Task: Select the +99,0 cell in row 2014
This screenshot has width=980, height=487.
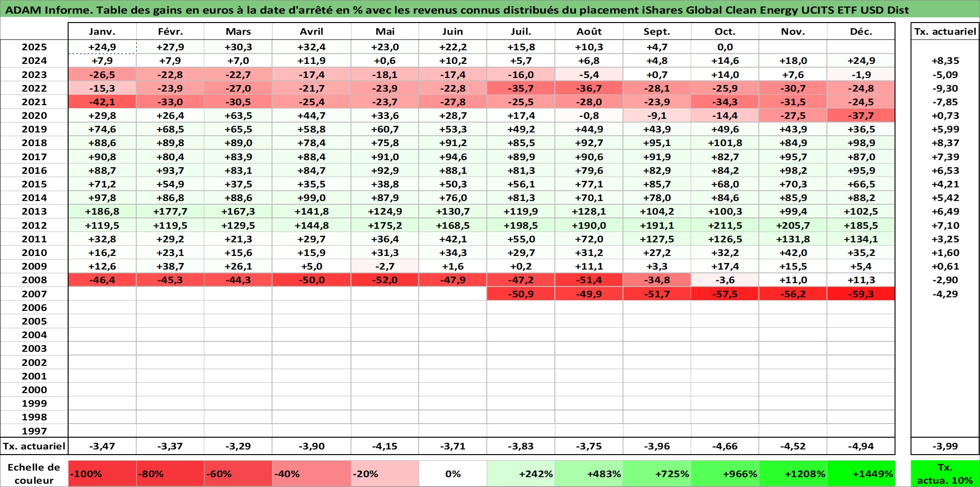Action: click(x=311, y=198)
